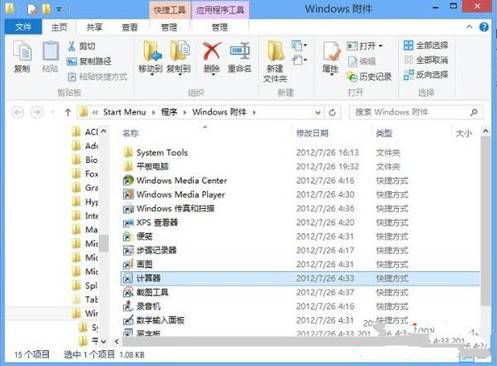Click the Up one level arrow
Viewport: 497px width, 366px height.
68,112
